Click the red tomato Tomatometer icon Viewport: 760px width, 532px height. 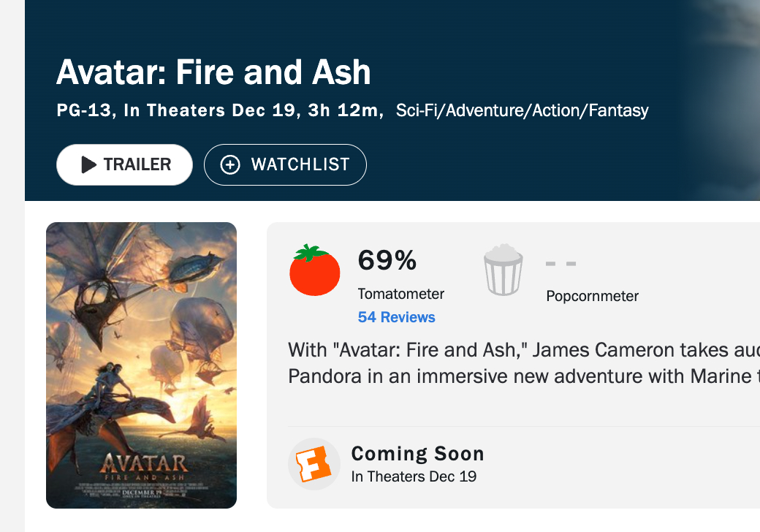point(315,271)
